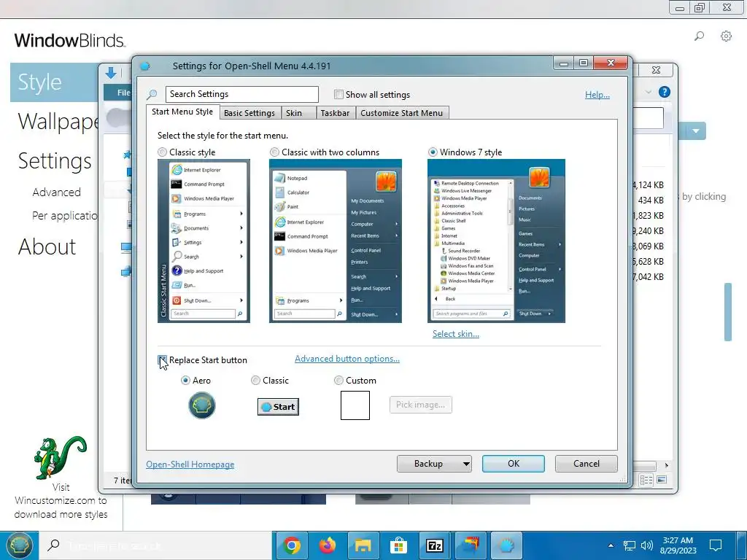Open the Help link
This screenshot has height=560, width=747.
point(597,94)
